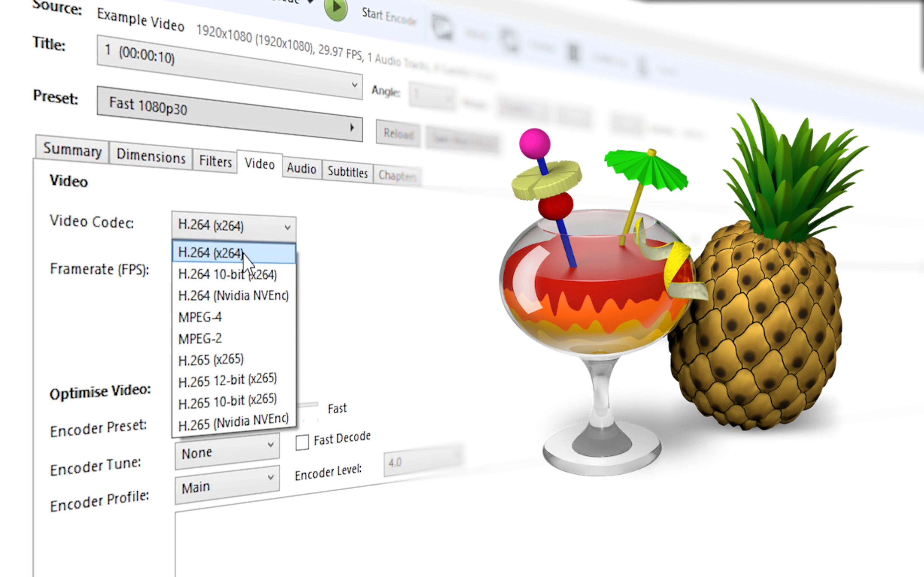Toggle the H.264 (x264) codec selection
The width and height of the screenshot is (924, 577).
[x=210, y=253]
